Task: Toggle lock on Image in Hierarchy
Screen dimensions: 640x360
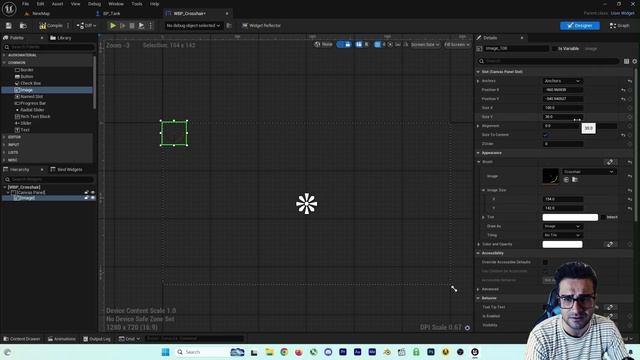Action: click(x=87, y=198)
